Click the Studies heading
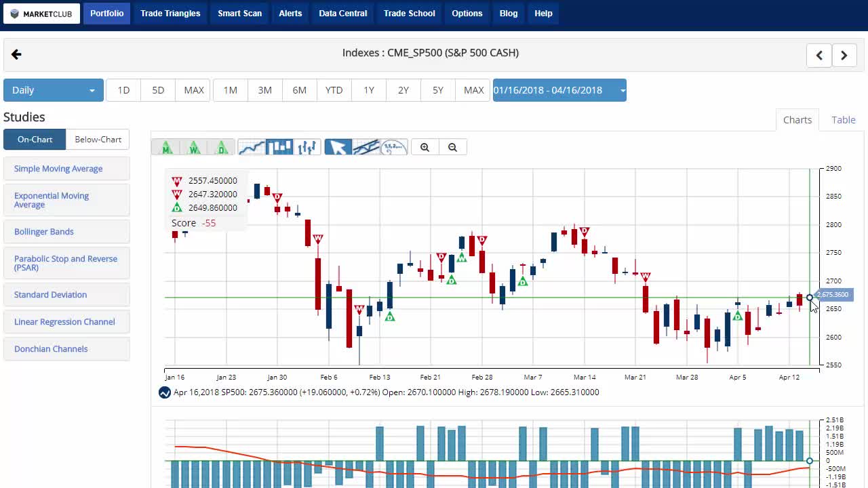The width and height of the screenshot is (868, 488). [x=24, y=117]
